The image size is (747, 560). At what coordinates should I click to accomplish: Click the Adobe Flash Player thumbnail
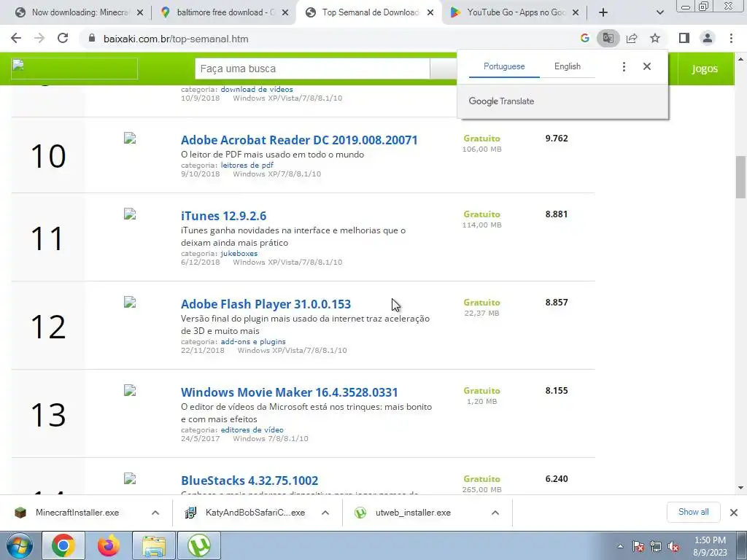[x=130, y=302]
